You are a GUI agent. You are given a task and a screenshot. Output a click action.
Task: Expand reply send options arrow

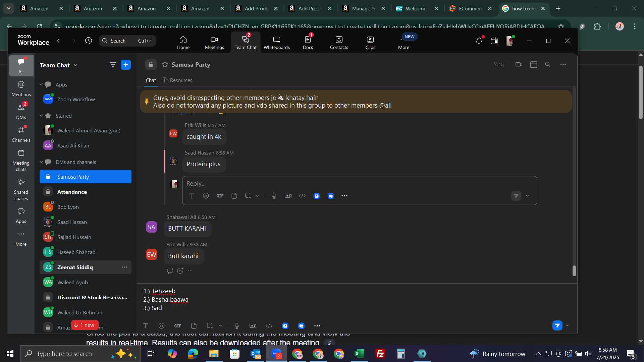[x=527, y=196]
